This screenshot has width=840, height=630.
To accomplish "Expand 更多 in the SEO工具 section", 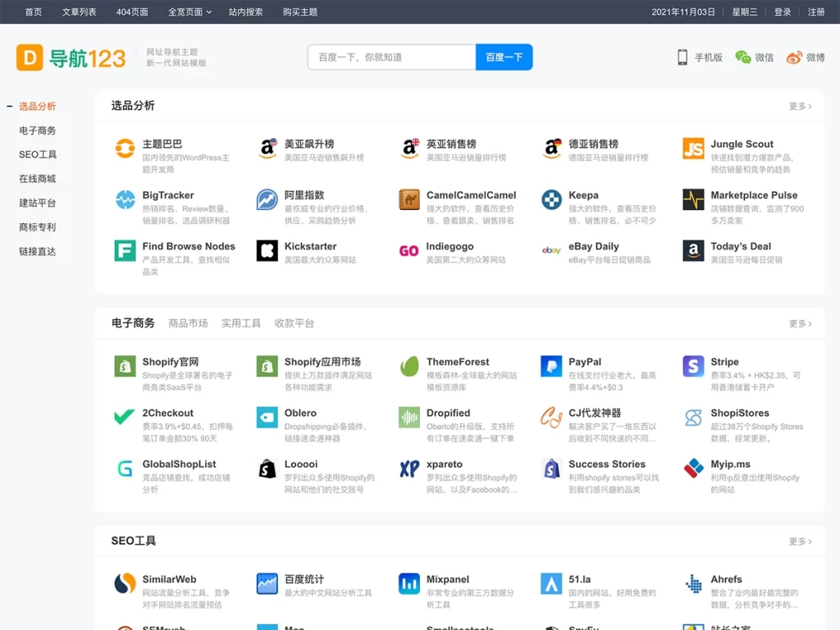I will click(x=799, y=541).
